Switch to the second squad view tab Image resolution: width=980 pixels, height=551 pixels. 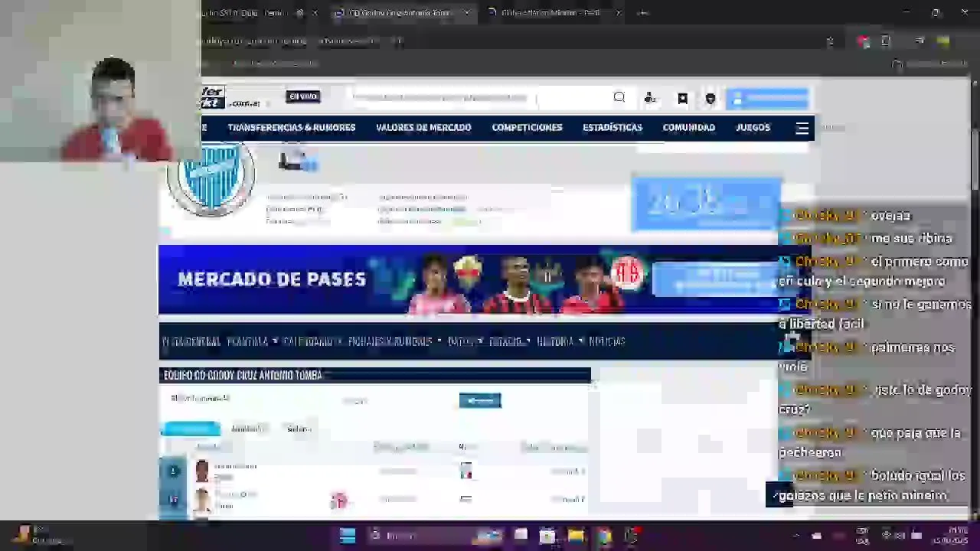(x=248, y=429)
